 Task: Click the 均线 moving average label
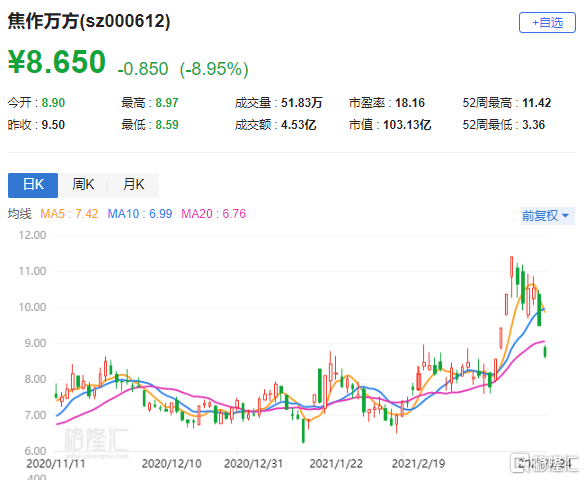[x=20, y=214]
